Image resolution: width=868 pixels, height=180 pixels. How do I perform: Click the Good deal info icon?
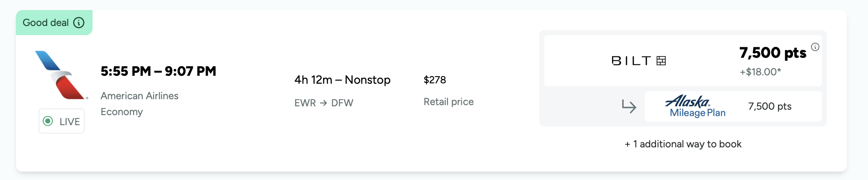pos(79,23)
